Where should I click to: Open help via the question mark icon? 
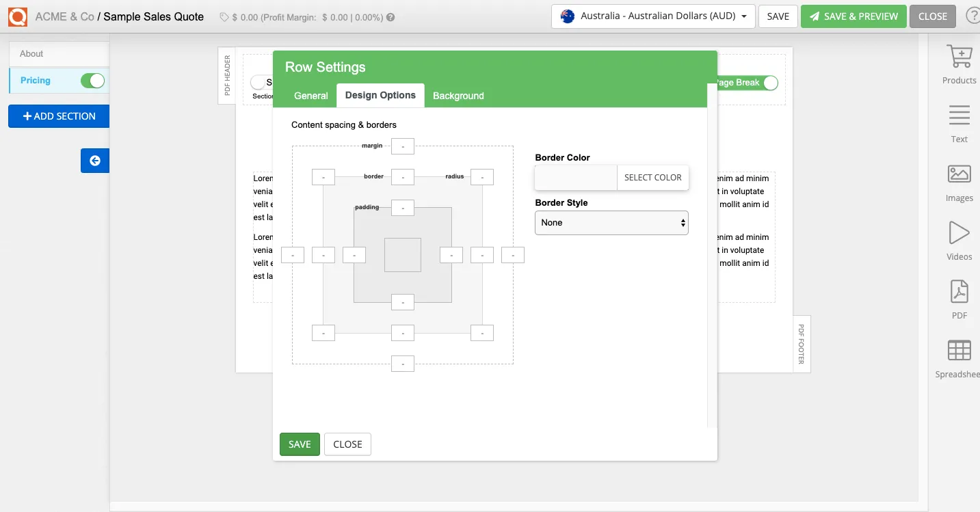click(973, 15)
